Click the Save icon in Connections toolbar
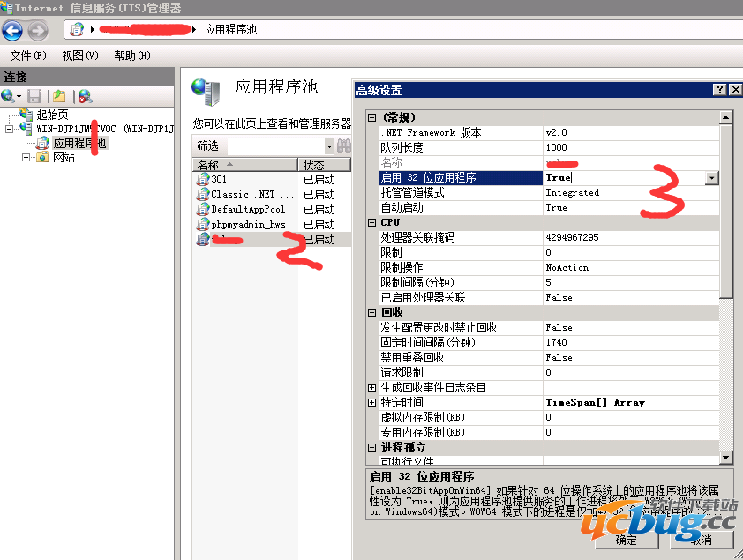Viewport: 743px width, 560px height. point(34,96)
